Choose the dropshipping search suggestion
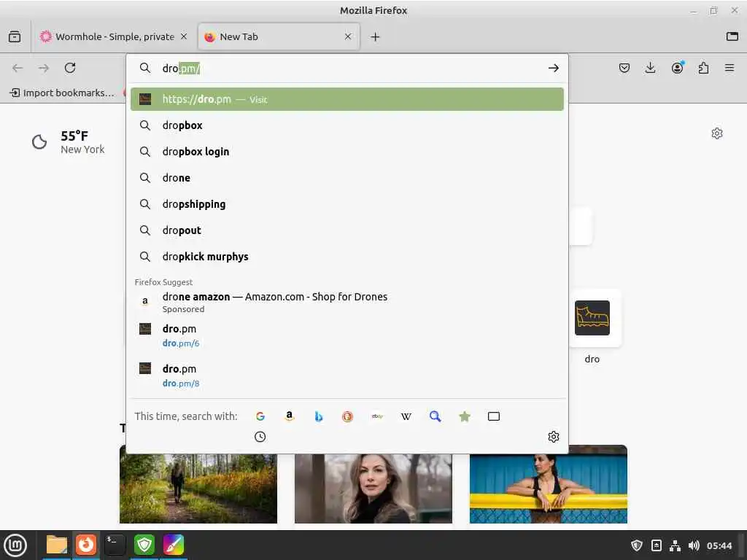 (347, 204)
